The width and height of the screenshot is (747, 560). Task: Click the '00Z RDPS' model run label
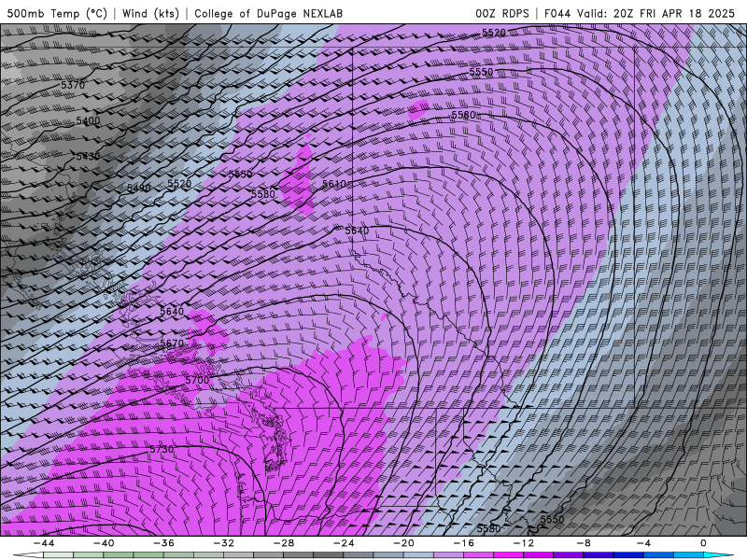(502, 13)
